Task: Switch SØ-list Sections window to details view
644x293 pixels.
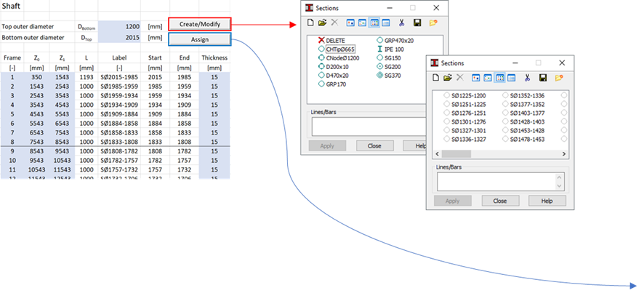Action: (x=511, y=77)
